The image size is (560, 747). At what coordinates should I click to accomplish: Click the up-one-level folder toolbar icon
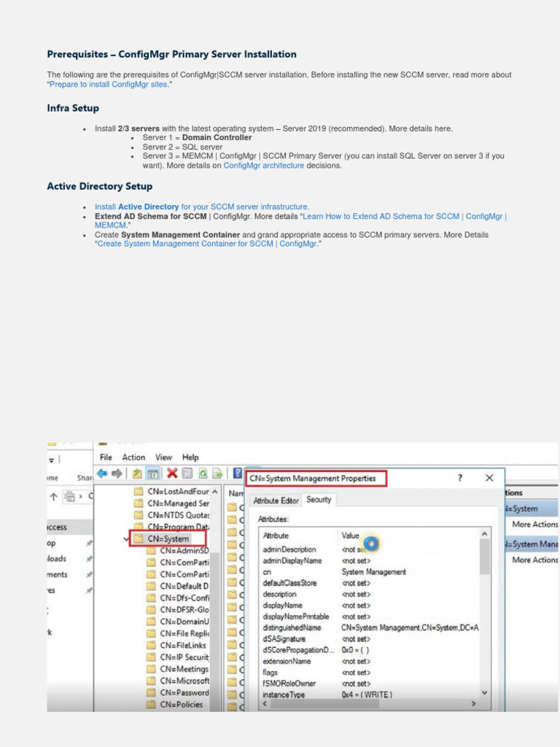point(136,473)
